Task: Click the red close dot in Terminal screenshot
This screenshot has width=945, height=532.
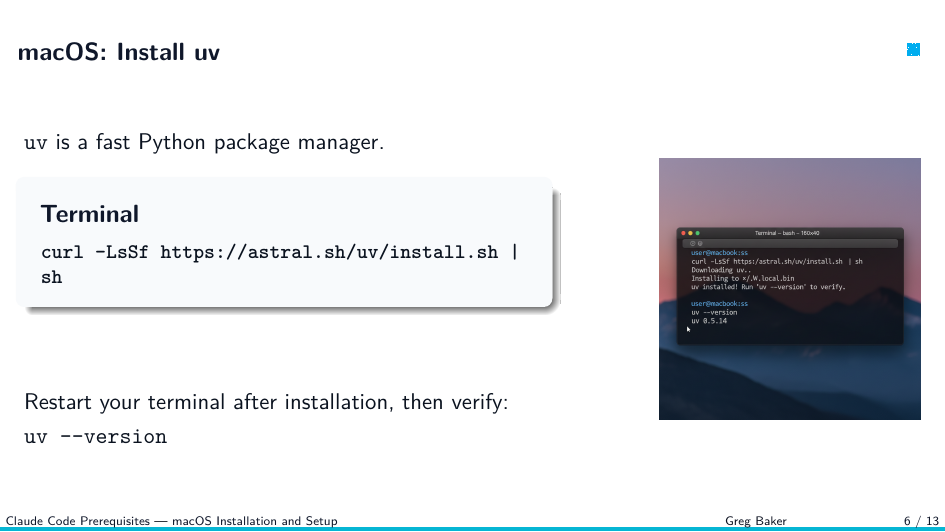Action: (683, 233)
